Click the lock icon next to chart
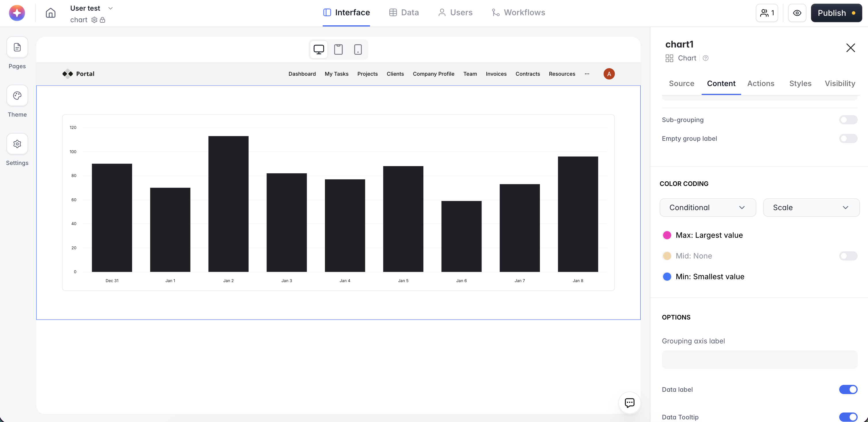This screenshot has height=422, width=868. pos(103,20)
